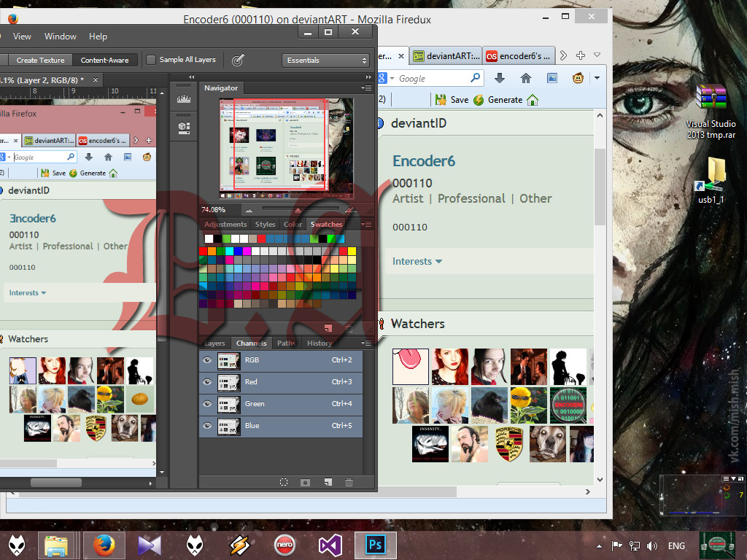Click the Greasemonkey monkey icon in Firefox toolbar
Image resolution: width=747 pixels, height=560 pixels.
tap(578, 77)
